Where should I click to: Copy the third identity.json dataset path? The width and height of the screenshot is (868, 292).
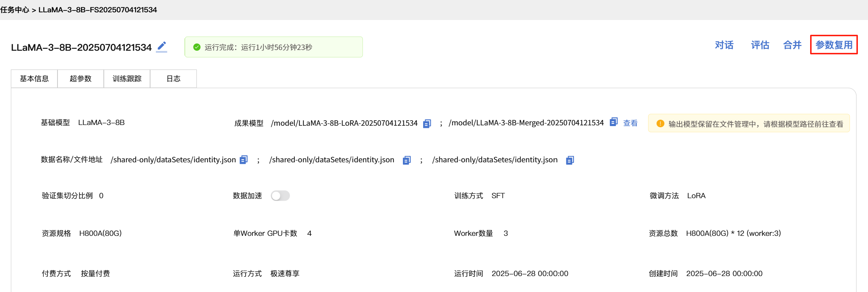(570, 160)
